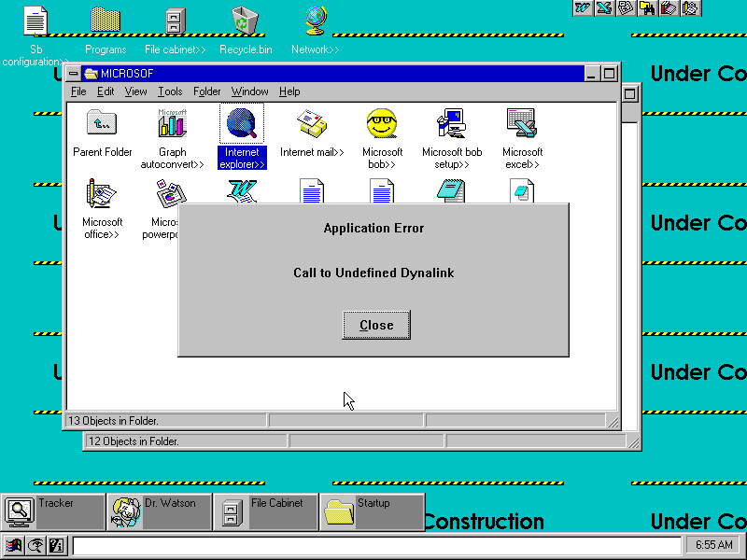Viewport: 747px width, 560px height.
Task: Click the 6:55 AM clock
Action: (x=714, y=545)
